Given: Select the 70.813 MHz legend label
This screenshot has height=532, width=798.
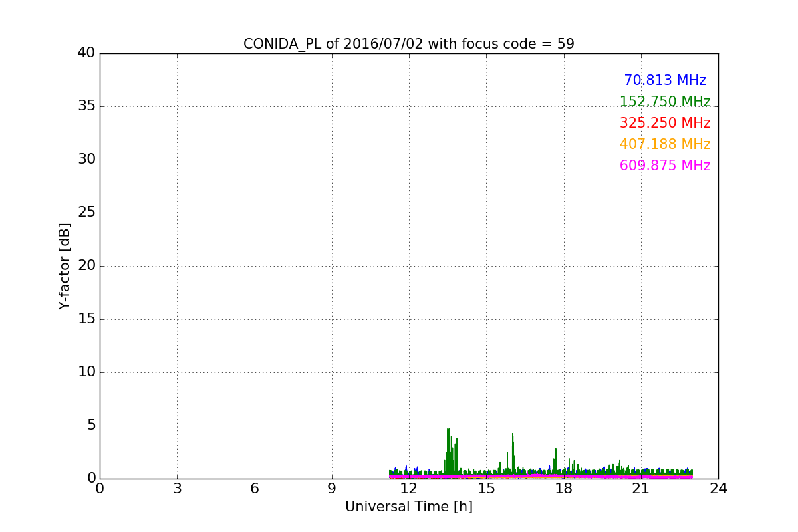Looking at the screenshot, I should (665, 80).
